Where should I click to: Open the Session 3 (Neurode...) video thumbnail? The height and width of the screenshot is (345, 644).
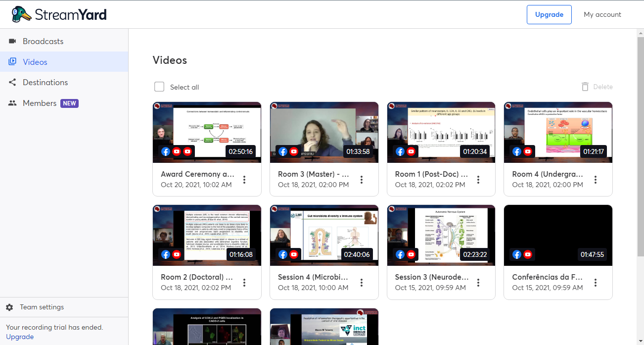[x=441, y=235]
